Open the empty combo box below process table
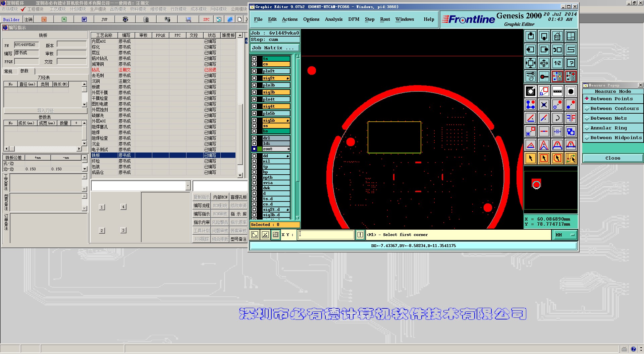This screenshot has width=644, height=354. click(141, 186)
